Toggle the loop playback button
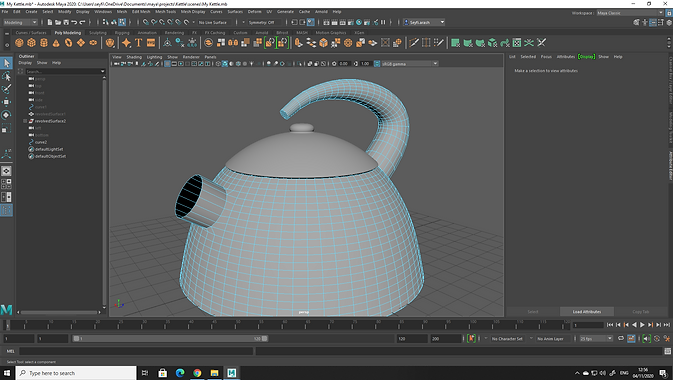Image resolution: width=673 pixels, height=380 pixels. click(621, 338)
